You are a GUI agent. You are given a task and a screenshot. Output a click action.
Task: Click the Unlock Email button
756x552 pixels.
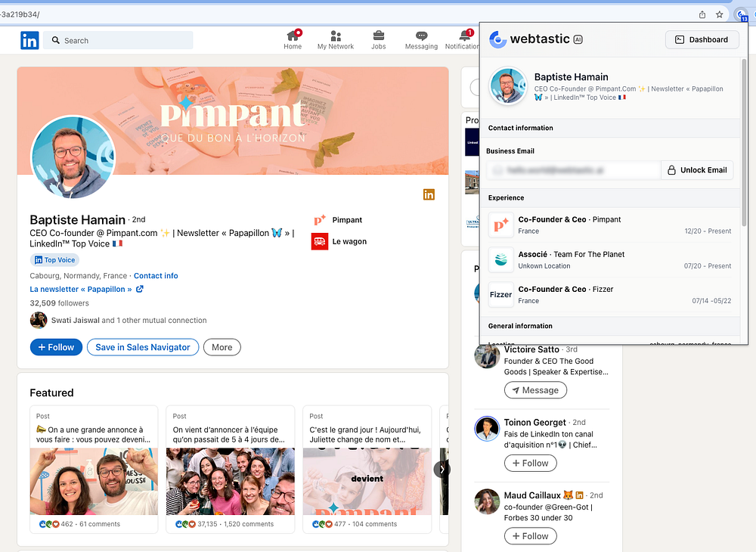[697, 170]
